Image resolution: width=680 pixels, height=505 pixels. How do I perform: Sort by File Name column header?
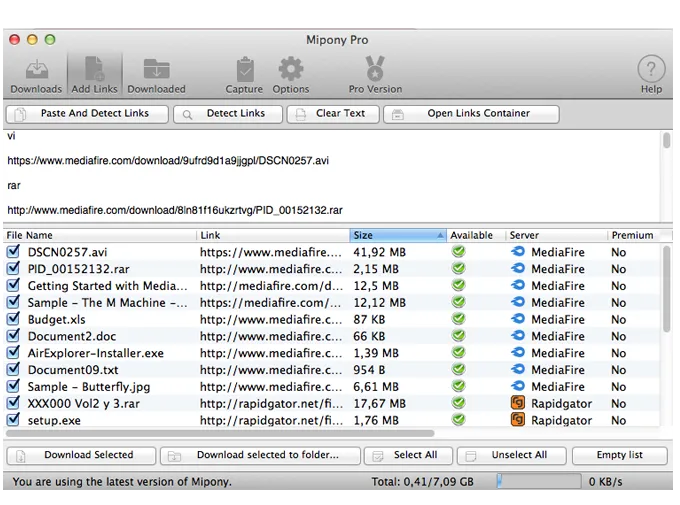99,235
